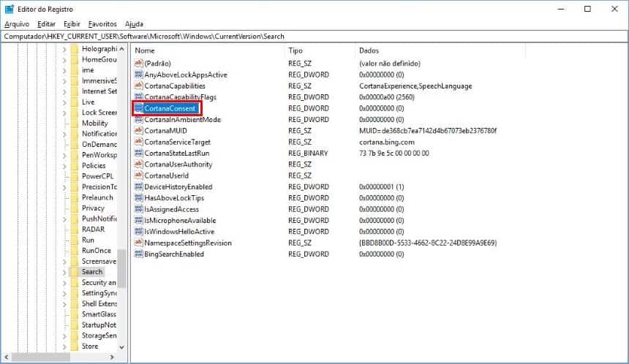Select the Mobility tree item
The height and width of the screenshot is (364, 629).
click(94, 124)
